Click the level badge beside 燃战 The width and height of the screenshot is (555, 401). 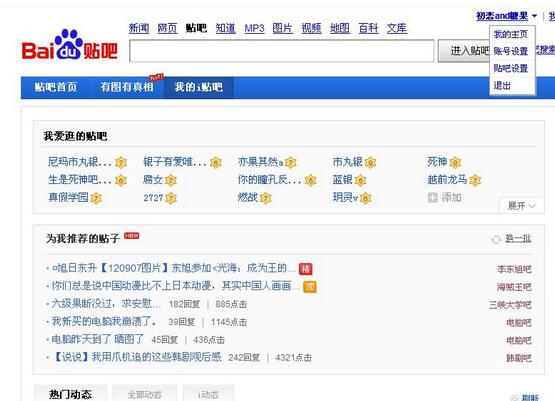point(265,198)
